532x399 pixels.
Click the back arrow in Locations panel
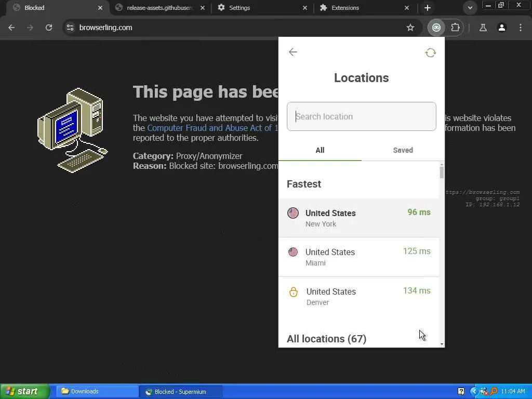click(x=293, y=52)
